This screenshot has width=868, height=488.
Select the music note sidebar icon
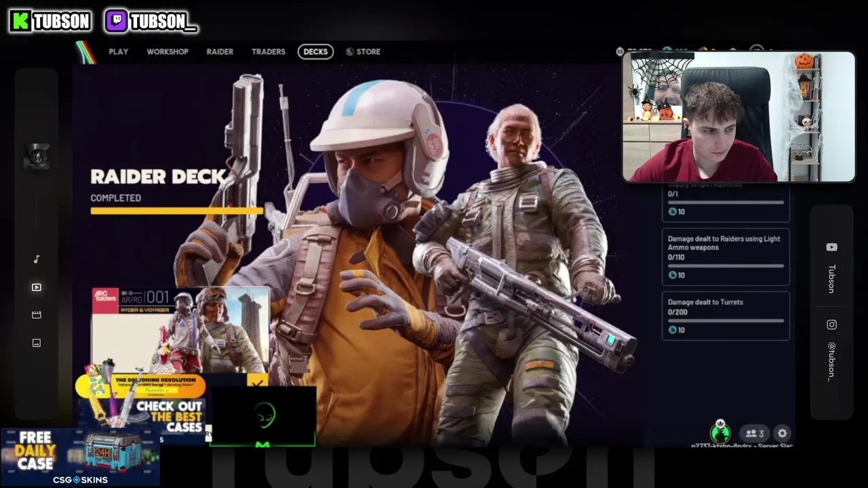(x=37, y=259)
